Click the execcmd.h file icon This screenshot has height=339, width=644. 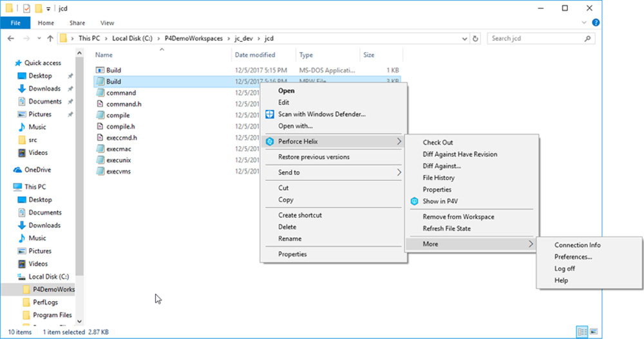100,138
